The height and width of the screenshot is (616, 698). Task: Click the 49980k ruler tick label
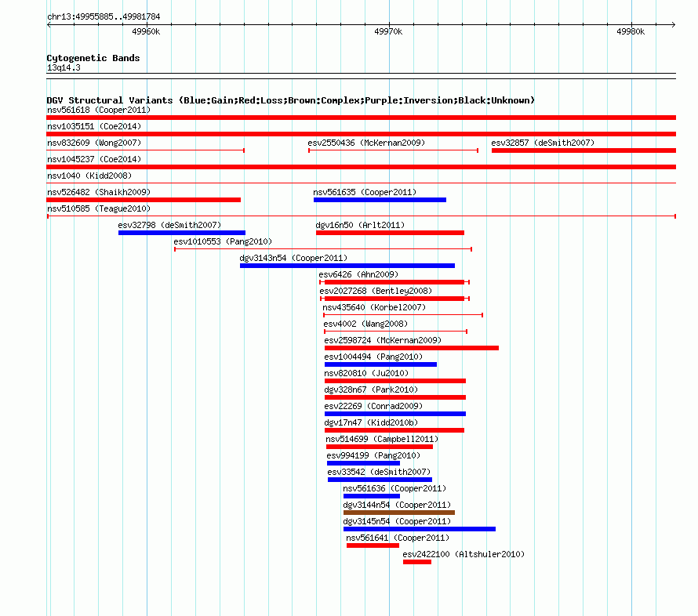(x=631, y=31)
